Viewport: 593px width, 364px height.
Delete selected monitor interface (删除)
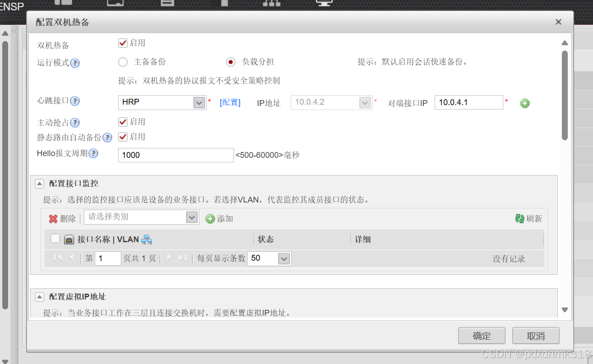pyautogui.click(x=62, y=219)
